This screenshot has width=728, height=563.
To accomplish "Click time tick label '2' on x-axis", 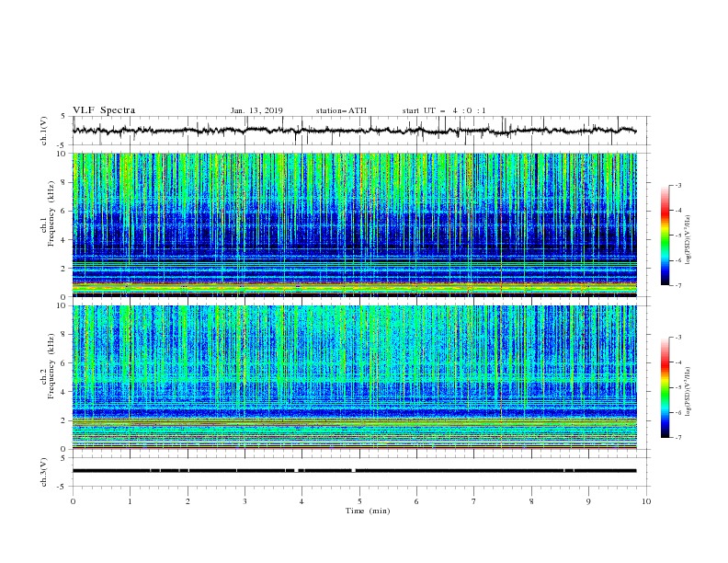I will (188, 501).
